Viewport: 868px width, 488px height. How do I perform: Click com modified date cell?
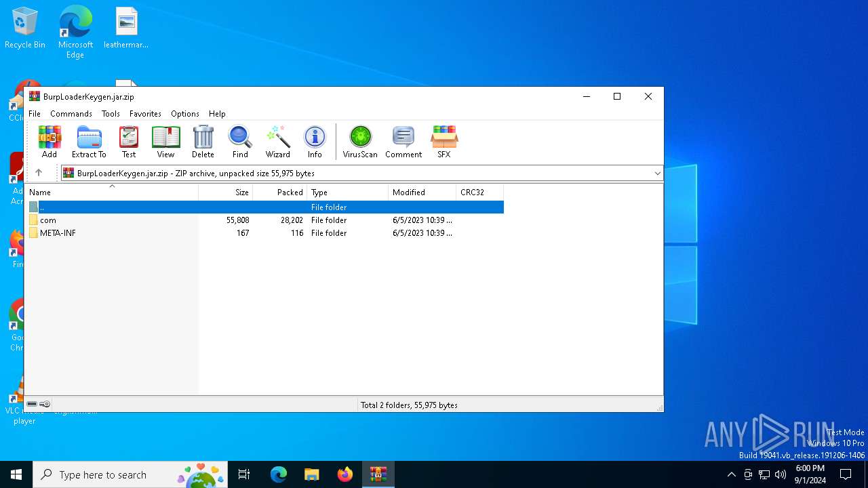point(422,220)
